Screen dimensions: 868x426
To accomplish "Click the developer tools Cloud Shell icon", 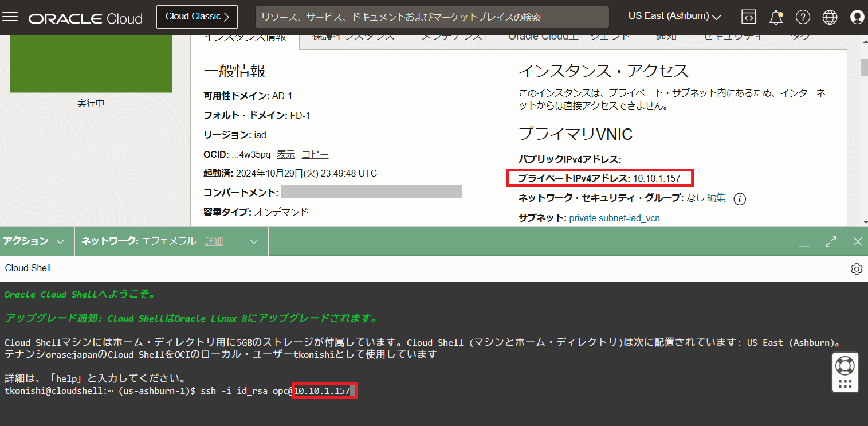I will pos(748,17).
